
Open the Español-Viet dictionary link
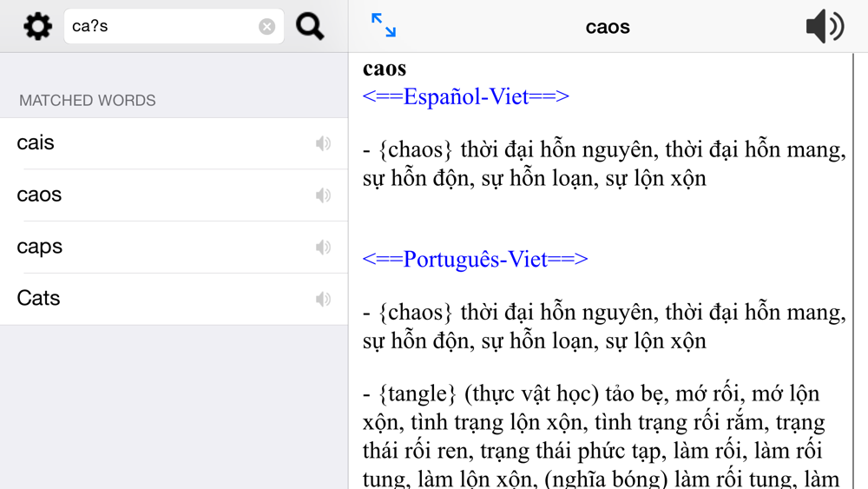pos(465,96)
